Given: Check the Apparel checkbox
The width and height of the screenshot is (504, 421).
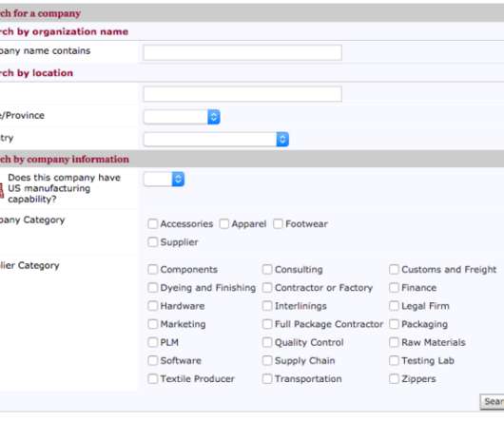Looking at the screenshot, I should point(224,224).
